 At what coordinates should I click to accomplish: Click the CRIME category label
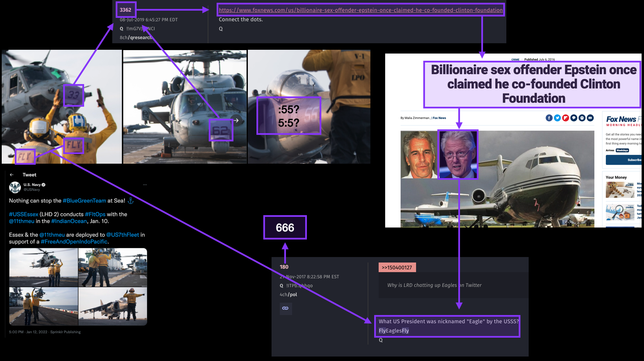tap(515, 59)
